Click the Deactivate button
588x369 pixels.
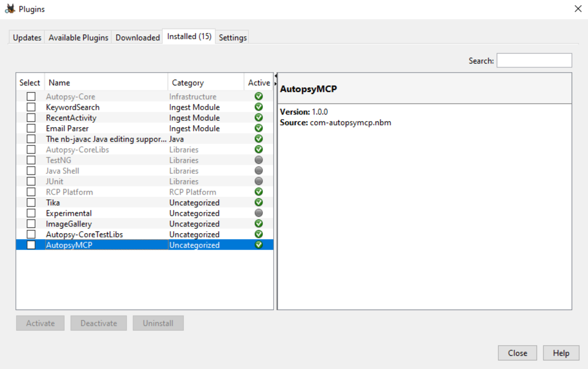click(x=99, y=323)
